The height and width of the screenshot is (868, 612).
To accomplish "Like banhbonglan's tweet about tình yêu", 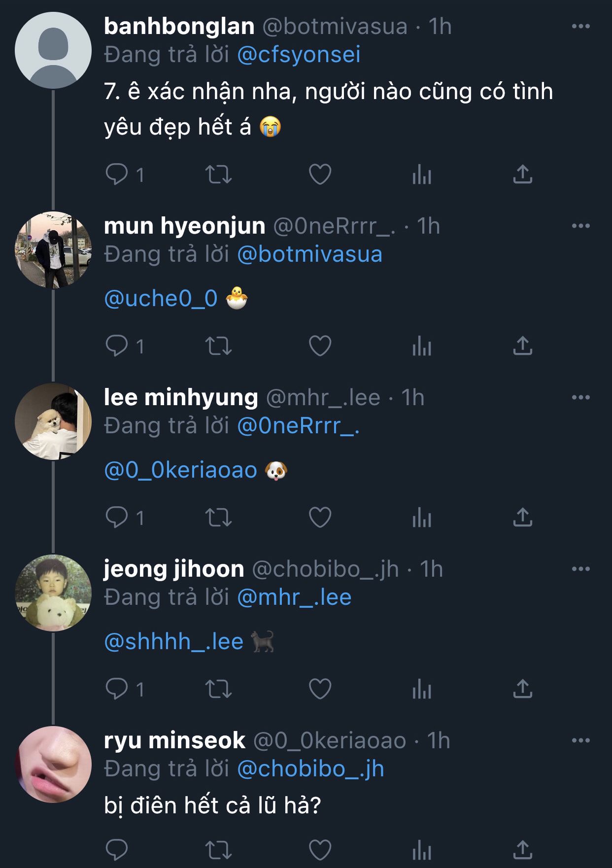I will point(320,174).
